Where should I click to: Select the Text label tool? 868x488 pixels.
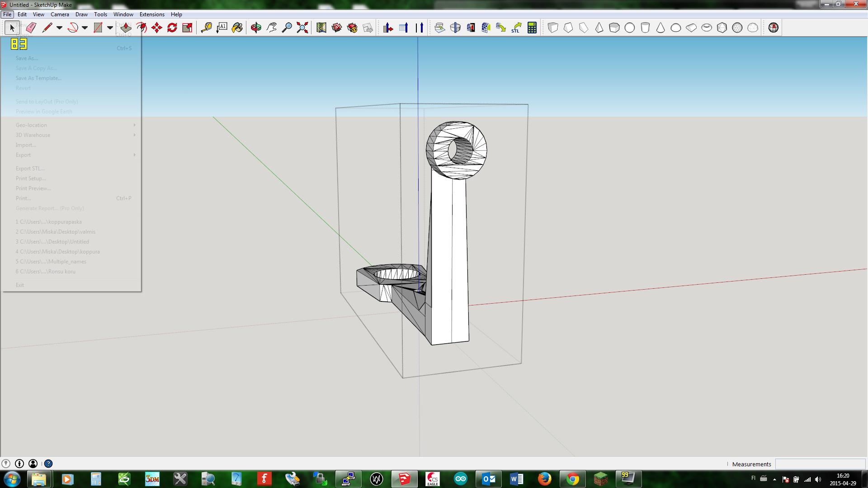point(222,28)
